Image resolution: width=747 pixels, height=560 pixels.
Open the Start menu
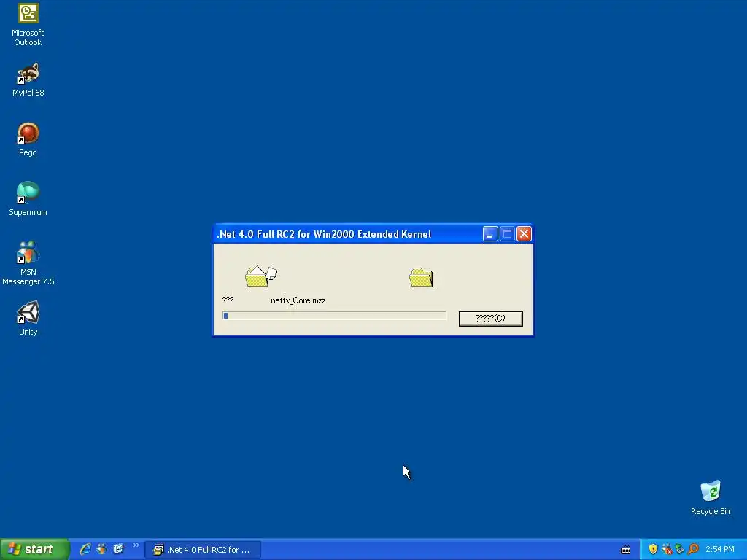34,550
